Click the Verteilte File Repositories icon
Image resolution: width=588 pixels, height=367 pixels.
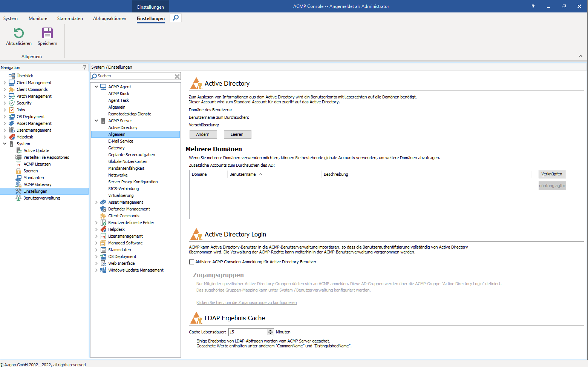tap(18, 157)
